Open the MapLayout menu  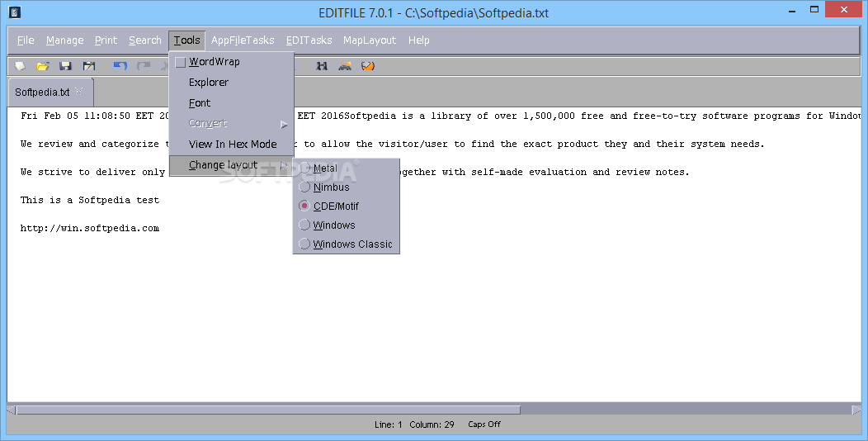coord(370,40)
